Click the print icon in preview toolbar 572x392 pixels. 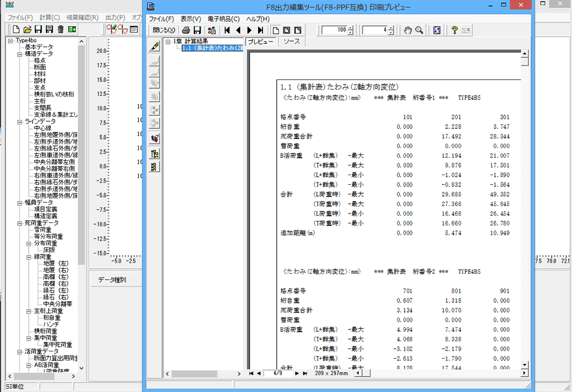tap(186, 30)
